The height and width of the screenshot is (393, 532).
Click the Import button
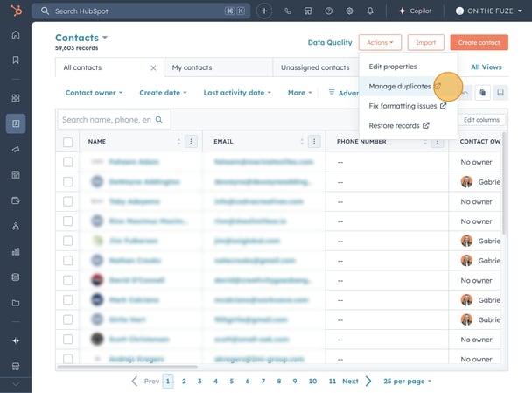[x=425, y=42]
